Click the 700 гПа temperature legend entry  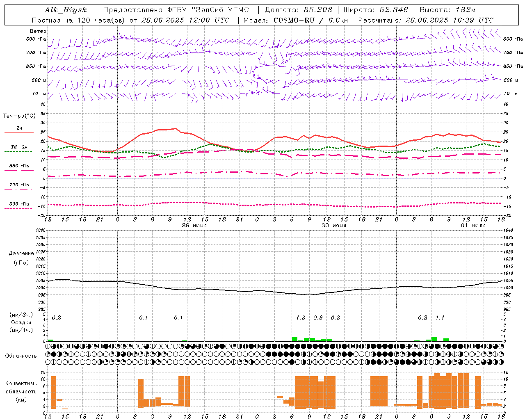(x=19, y=185)
